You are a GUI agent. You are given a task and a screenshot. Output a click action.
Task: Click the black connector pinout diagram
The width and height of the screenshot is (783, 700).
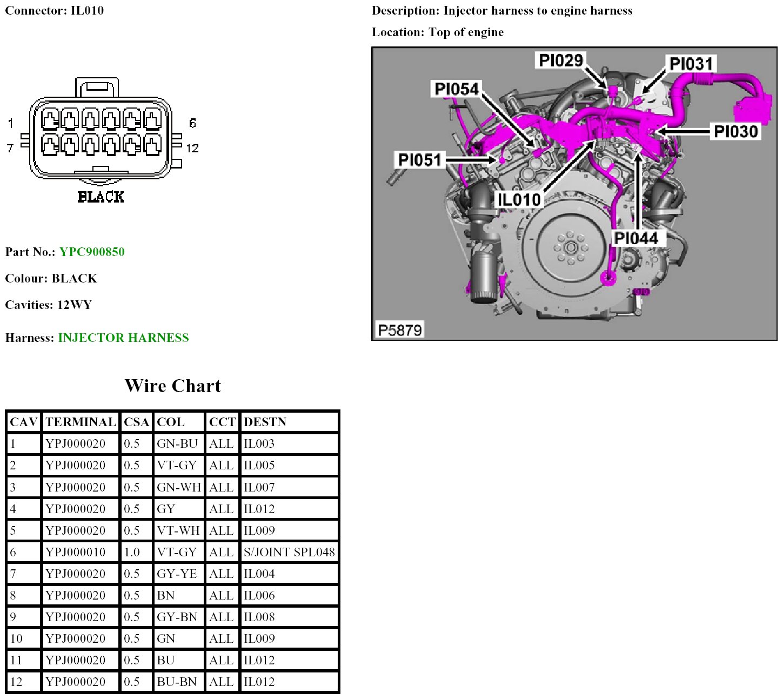(101, 138)
